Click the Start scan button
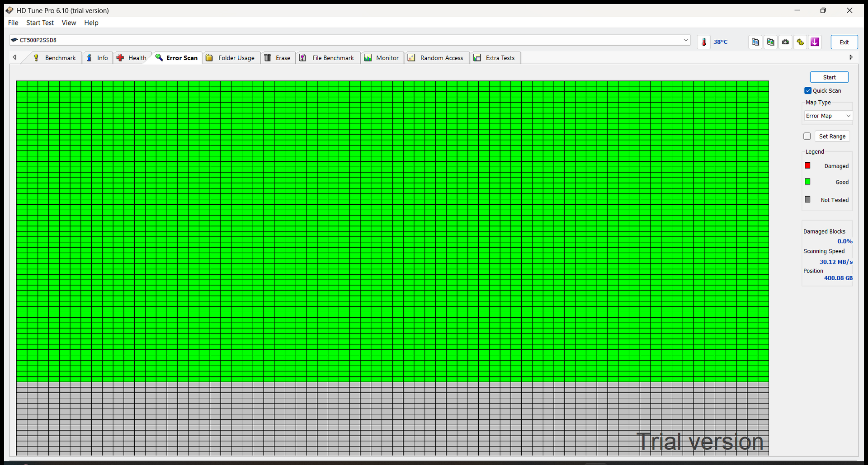This screenshot has height=465, width=868. 829,77
